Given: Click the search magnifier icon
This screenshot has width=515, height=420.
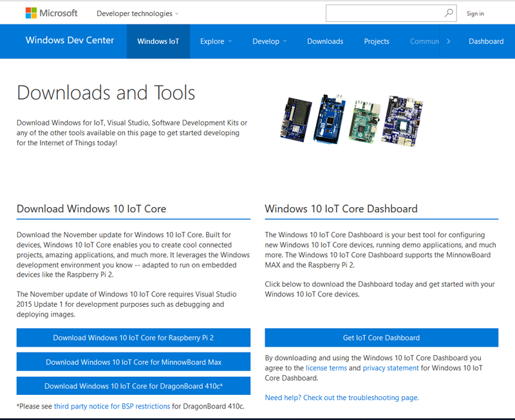Looking at the screenshot, I should 449,13.
